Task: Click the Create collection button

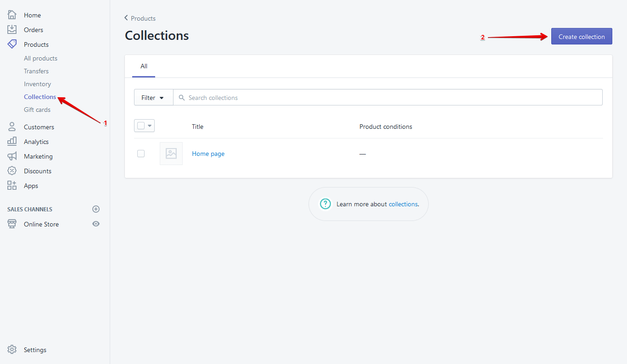Action: pos(581,37)
